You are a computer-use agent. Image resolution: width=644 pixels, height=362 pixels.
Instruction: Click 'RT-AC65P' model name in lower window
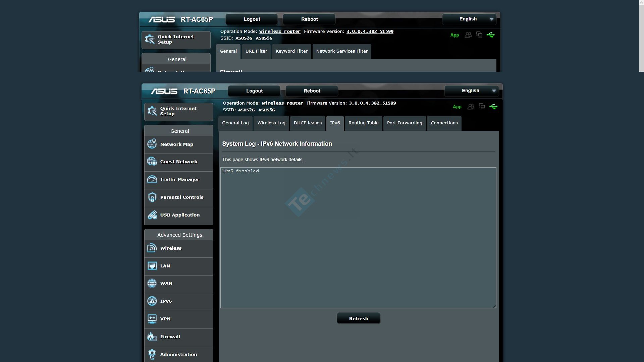coord(199,91)
